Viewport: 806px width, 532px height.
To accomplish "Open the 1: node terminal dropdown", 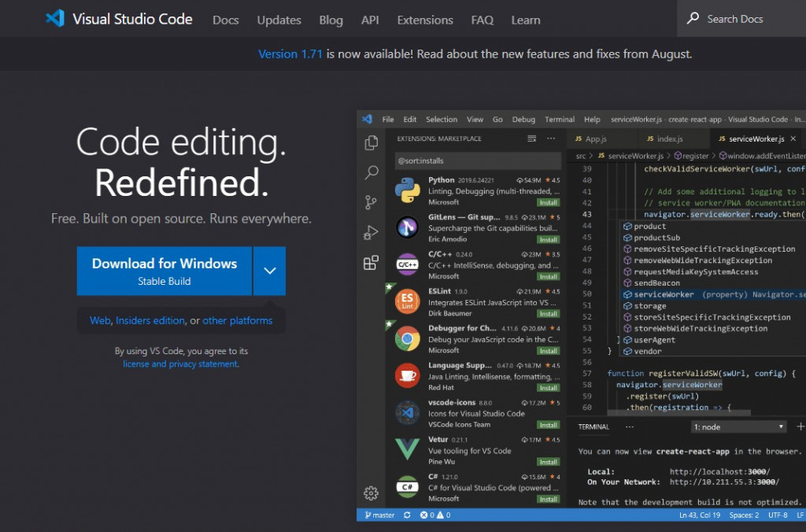I will [x=738, y=427].
